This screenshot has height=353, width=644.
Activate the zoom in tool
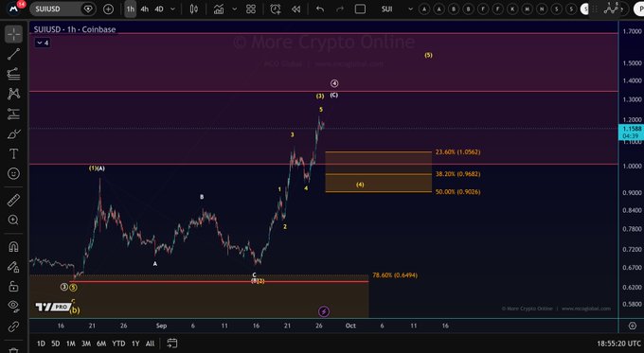pyautogui.click(x=13, y=220)
